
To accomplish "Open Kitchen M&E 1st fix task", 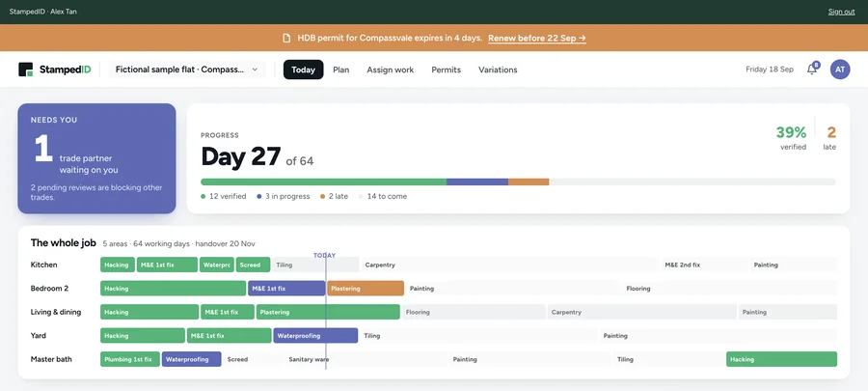I will 167,265.
